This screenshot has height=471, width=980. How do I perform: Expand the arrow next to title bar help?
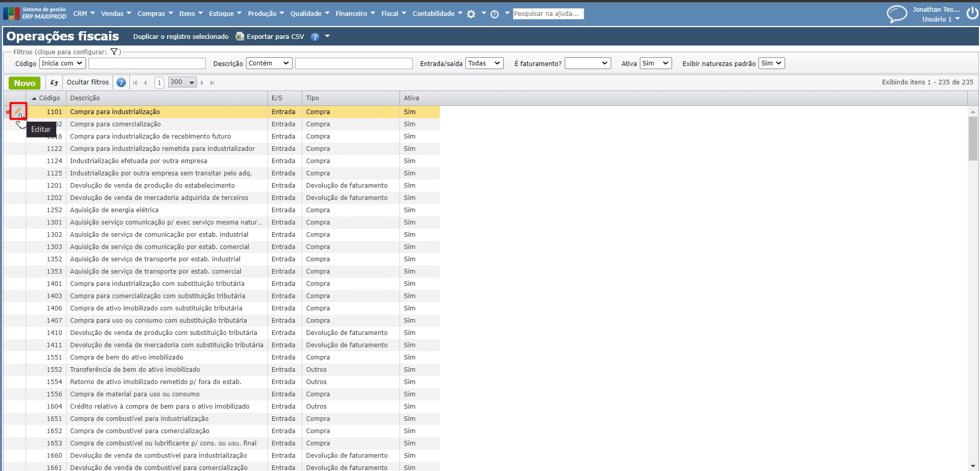pos(327,36)
